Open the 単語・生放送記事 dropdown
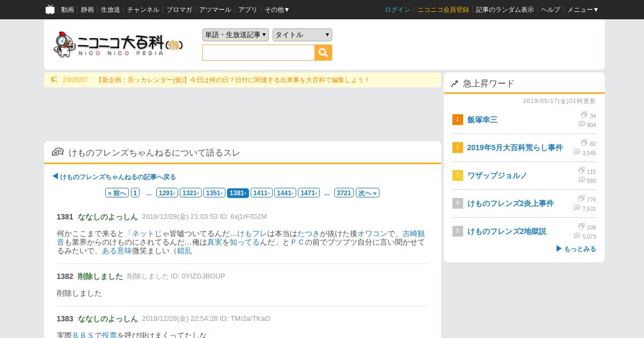Screen dimensions: 644x338 pos(236,35)
